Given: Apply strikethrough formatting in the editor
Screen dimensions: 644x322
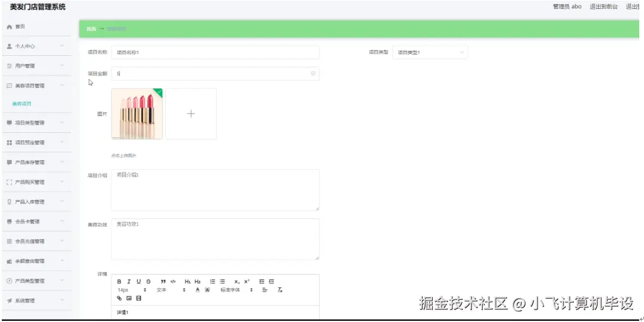Looking at the screenshot, I should tap(148, 282).
